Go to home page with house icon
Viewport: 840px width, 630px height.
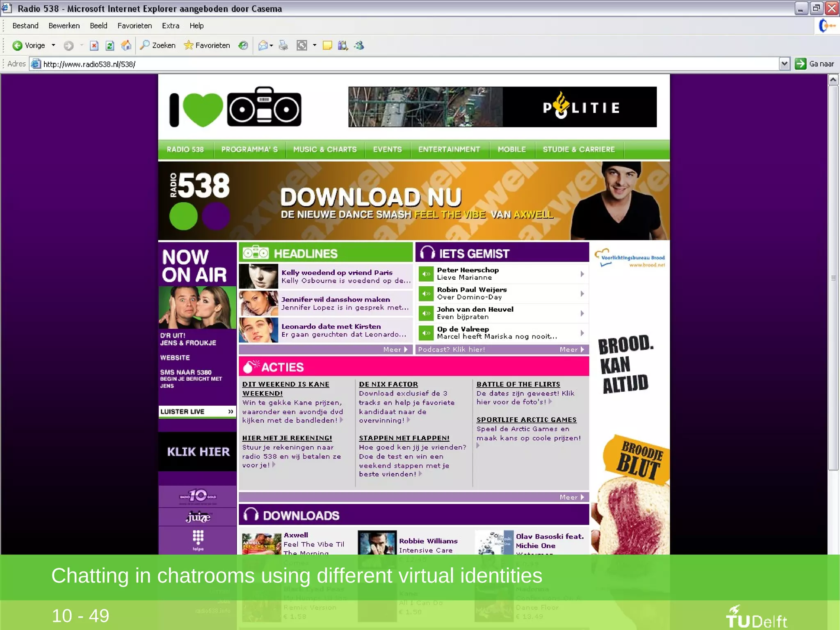pos(126,45)
